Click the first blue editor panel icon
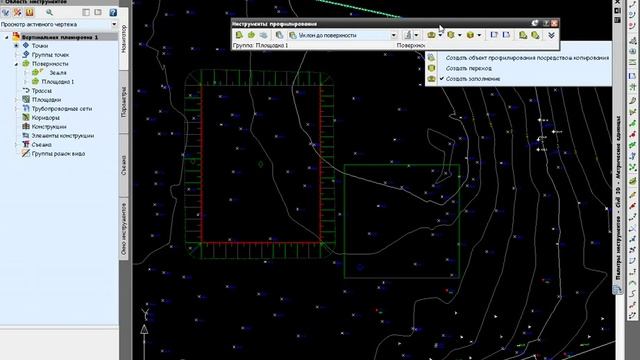This screenshot has width=640, height=360. click(x=494, y=36)
